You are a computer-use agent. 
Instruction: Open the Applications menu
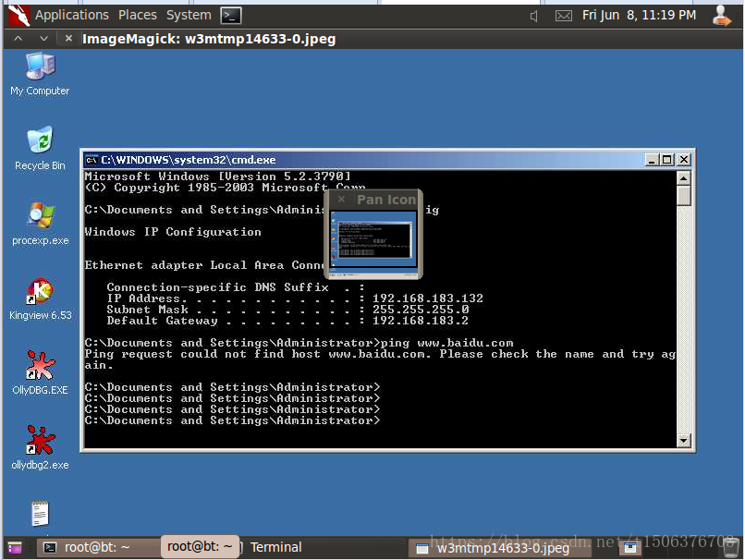click(72, 15)
